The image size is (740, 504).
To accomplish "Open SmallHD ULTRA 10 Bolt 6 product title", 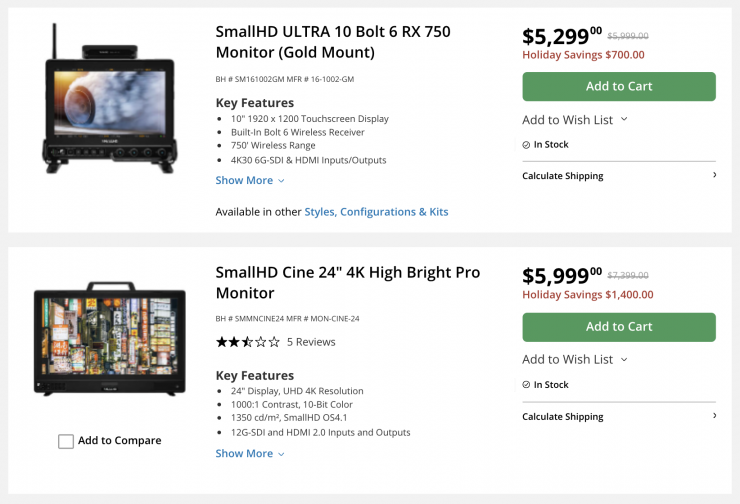I will tap(333, 42).
